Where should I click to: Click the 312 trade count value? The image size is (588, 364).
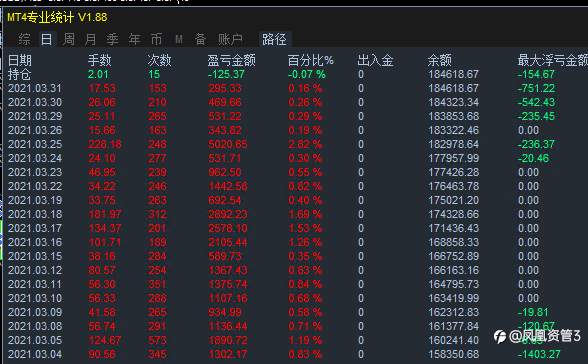(x=157, y=214)
